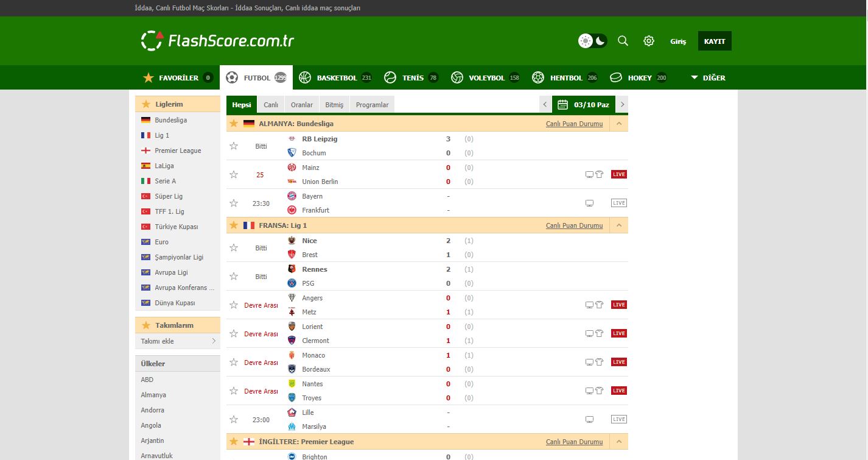
Task: Open settings via the gear icon
Action: point(649,41)
